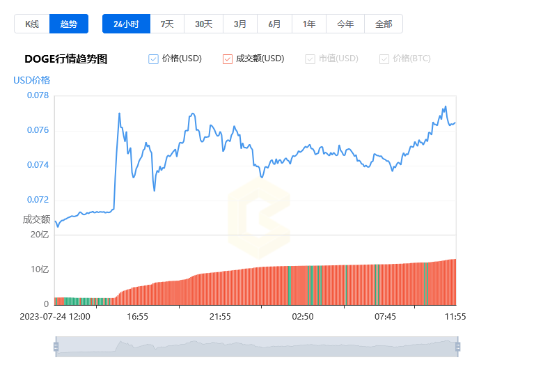
Task: Switch to the K线 chart view
Action: coord(32,24)
